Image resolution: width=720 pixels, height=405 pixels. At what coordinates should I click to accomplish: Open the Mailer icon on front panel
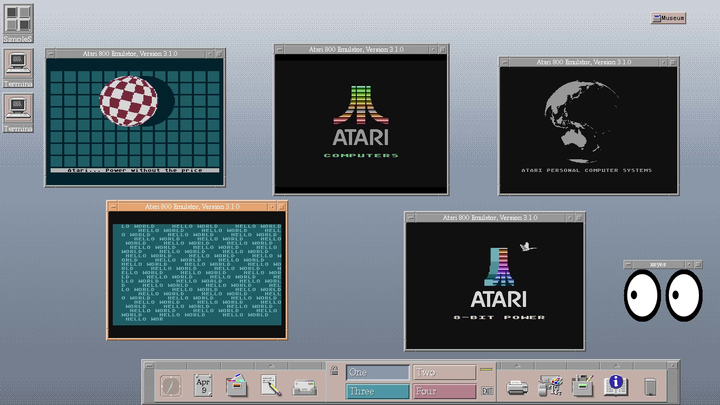(304, 385)
